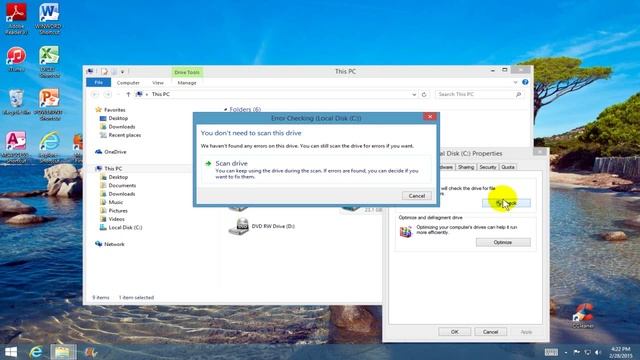The height and width of the screenshot is (360, 640).
Task: Expand the ribbon with the chevron
Action: click(x=515, y=82)
